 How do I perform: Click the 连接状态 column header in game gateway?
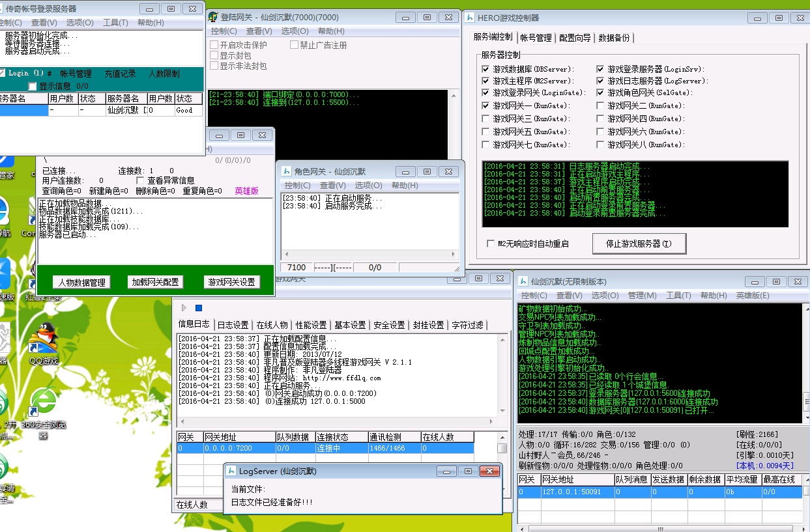(341, 437)
